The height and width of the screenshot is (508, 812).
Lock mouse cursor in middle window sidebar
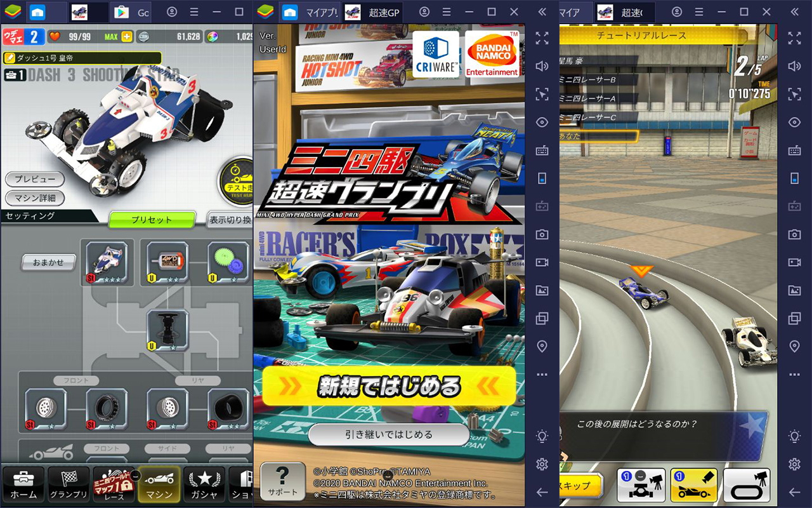click(542, 94)
